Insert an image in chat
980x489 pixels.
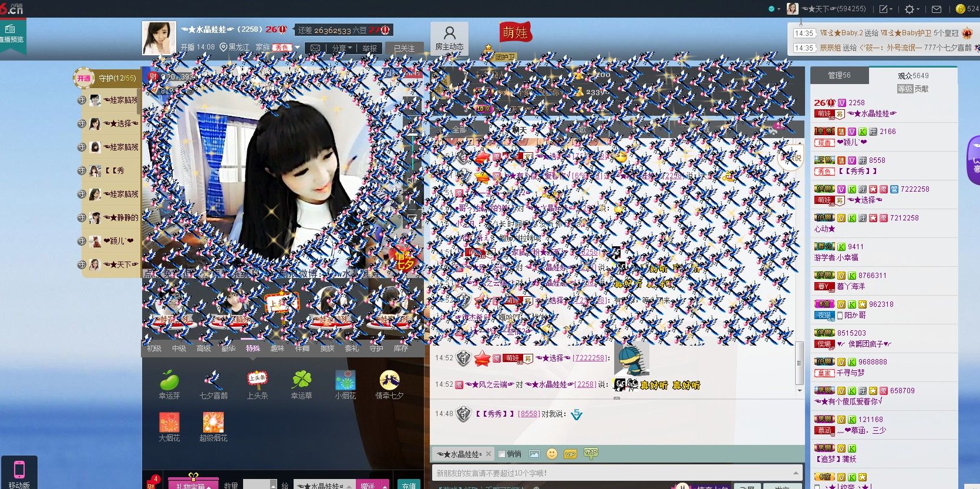(534, 454)
